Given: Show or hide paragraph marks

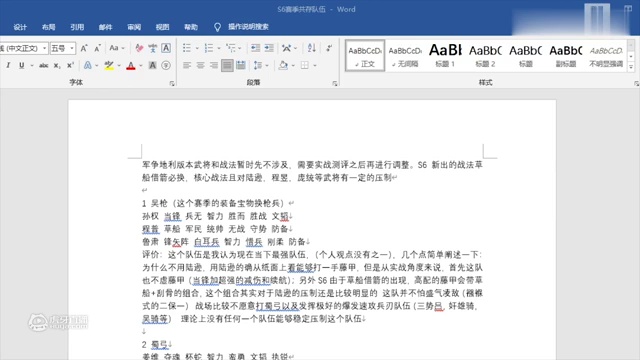Looking at the screenshot, I should pos(329,48).
